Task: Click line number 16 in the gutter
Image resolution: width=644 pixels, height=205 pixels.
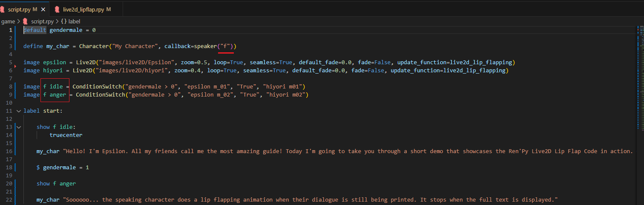Action: [x=9, y=151]
